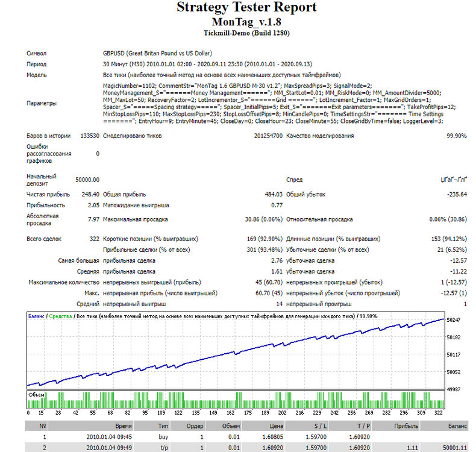476x452 pixels.
Task: Click the 'Средства' legend label in chart
Action: (x=60, y=316)
